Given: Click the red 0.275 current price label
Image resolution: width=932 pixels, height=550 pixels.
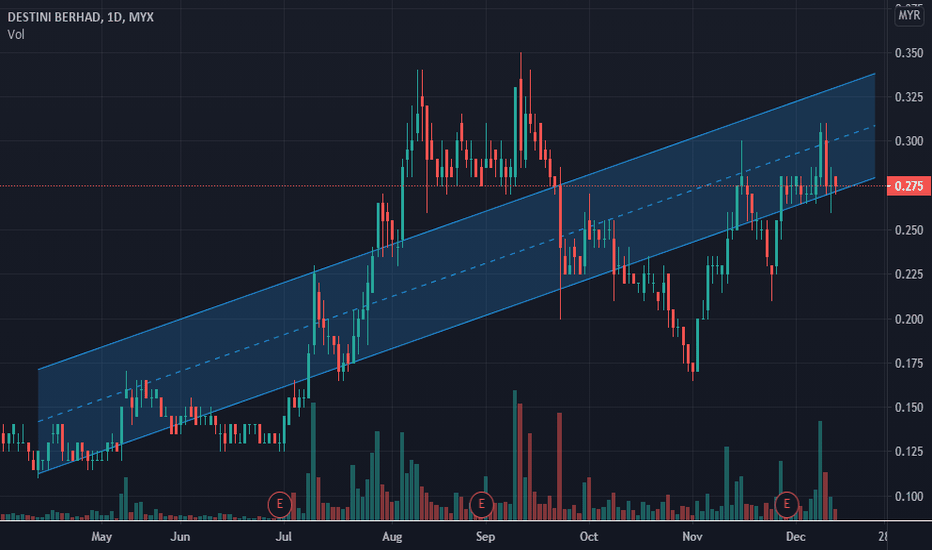Looking at the screenshot, I should (x=909, y=186).
